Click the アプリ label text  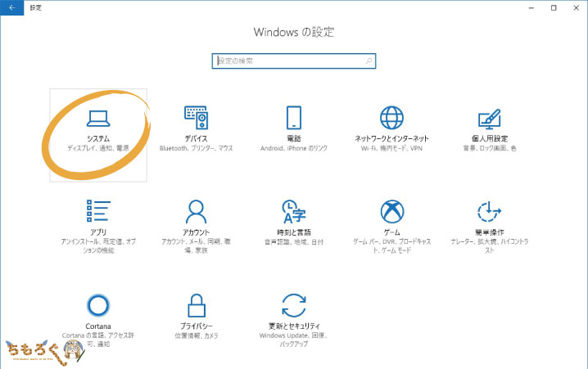[98, 232]
